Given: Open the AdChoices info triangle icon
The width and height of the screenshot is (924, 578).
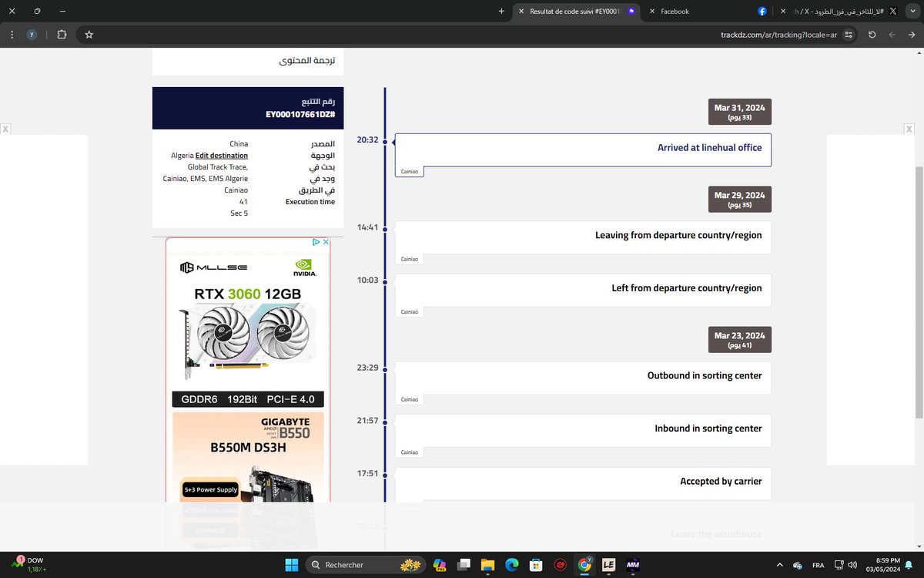Looking at the screenshot, I should tap(316, 242).
